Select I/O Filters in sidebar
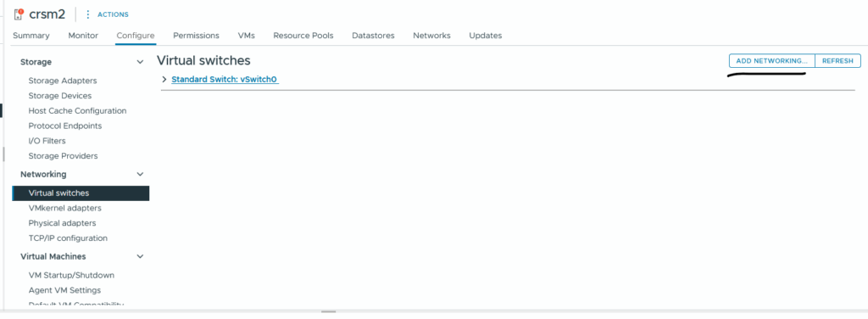This screenshot has height=319, width=868. pos(47,141)
